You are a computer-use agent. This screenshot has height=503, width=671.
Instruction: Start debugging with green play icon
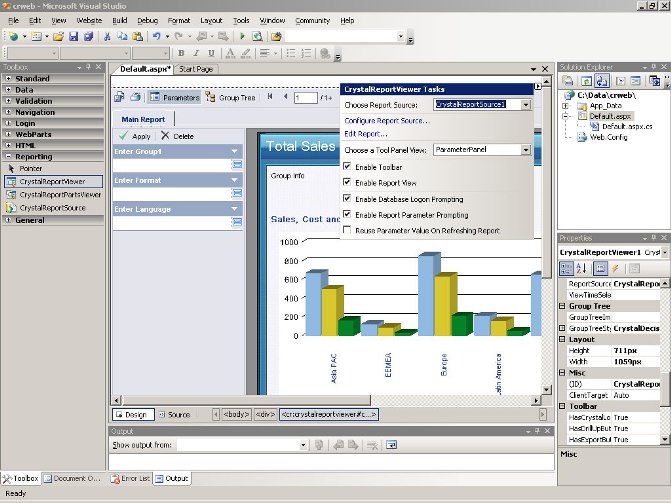coord(242,36)
